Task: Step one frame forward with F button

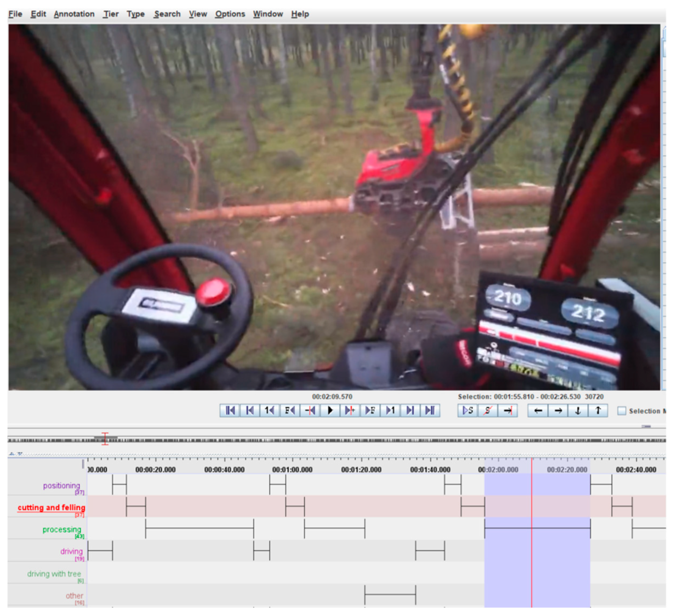Action: point(370,410)
